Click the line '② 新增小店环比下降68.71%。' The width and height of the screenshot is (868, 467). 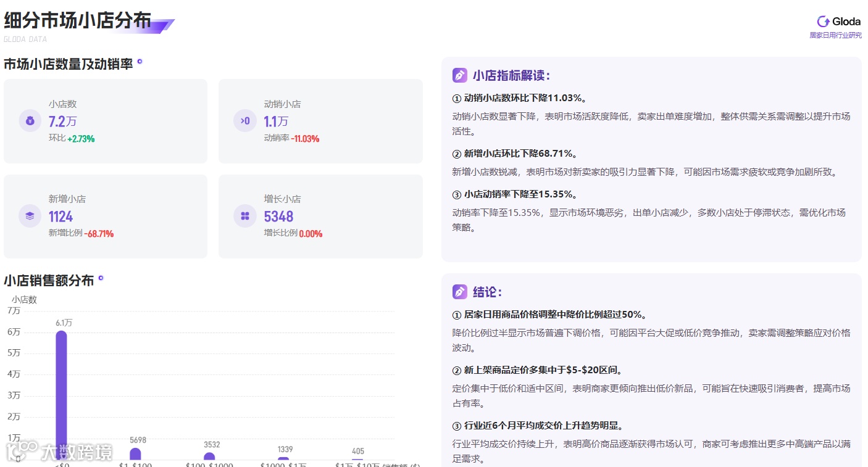515,154
